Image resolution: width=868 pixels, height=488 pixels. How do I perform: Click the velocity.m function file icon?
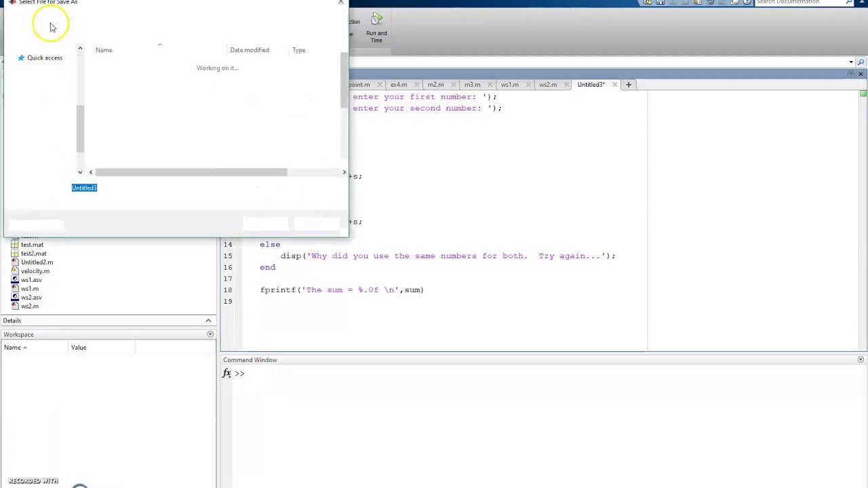click(x=15, y=271)
